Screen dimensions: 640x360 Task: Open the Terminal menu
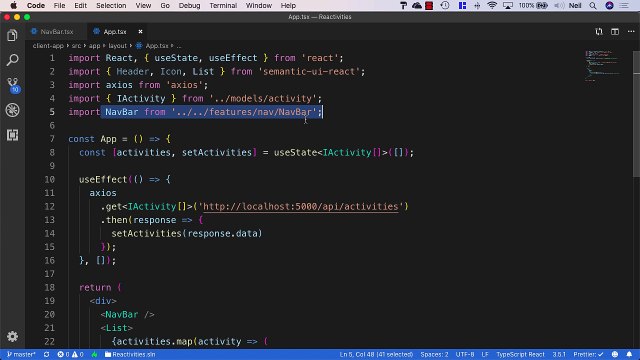point(223,5)
